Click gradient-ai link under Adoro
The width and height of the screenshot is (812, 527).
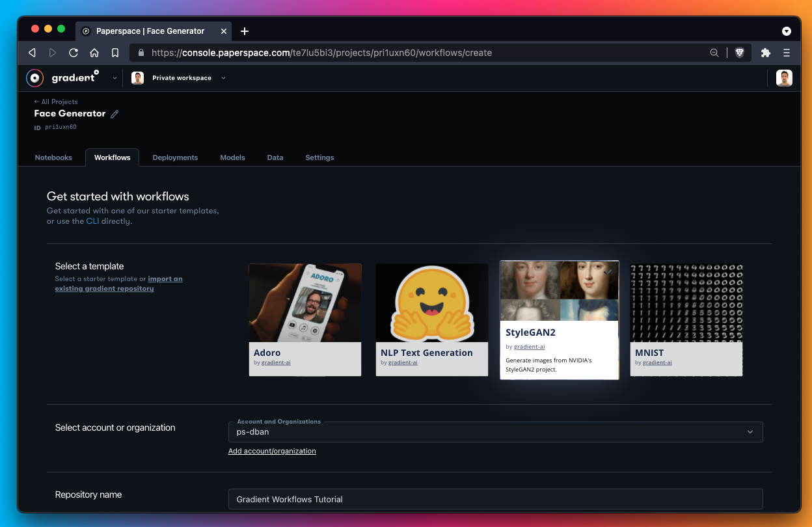click(276, 362)
